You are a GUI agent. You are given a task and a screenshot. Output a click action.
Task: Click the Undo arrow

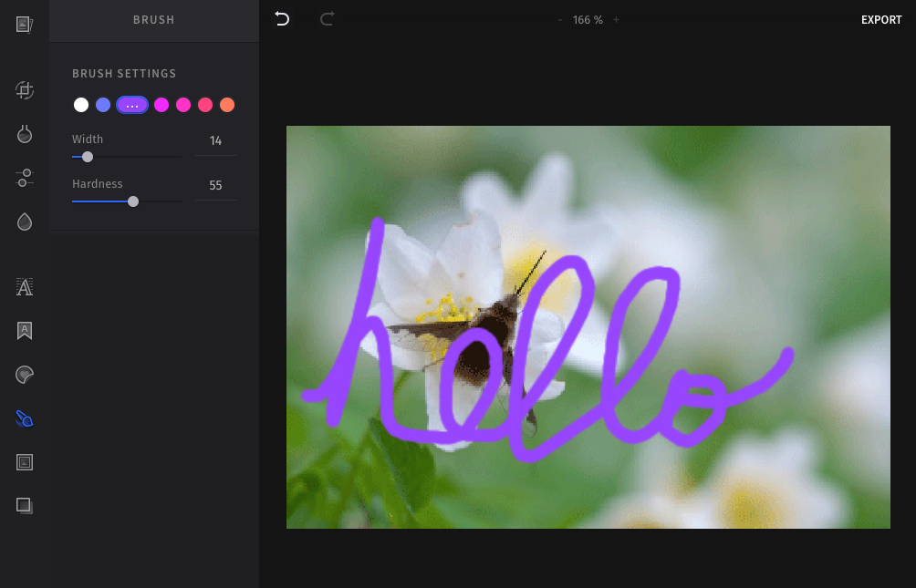[282, 18]
